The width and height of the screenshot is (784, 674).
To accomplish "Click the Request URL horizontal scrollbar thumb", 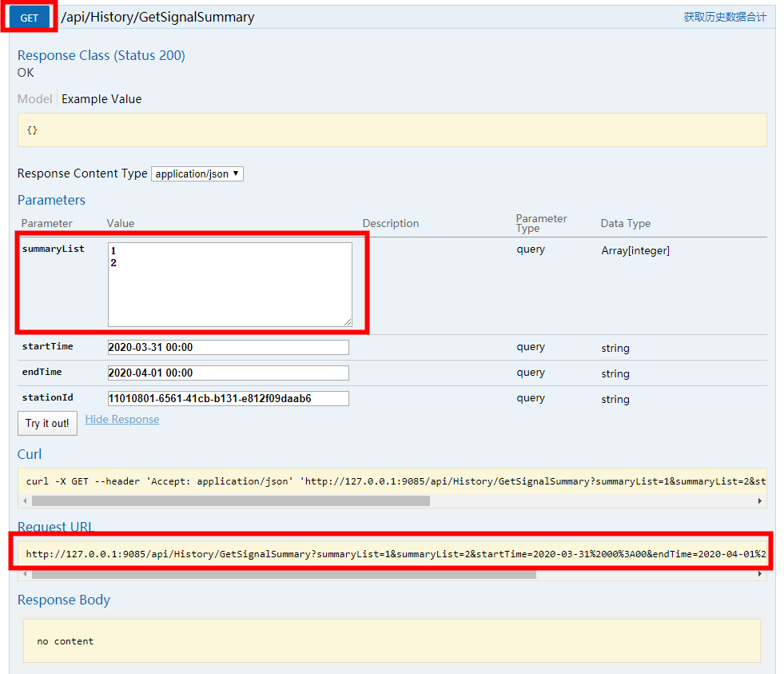I will coord(284,574).
